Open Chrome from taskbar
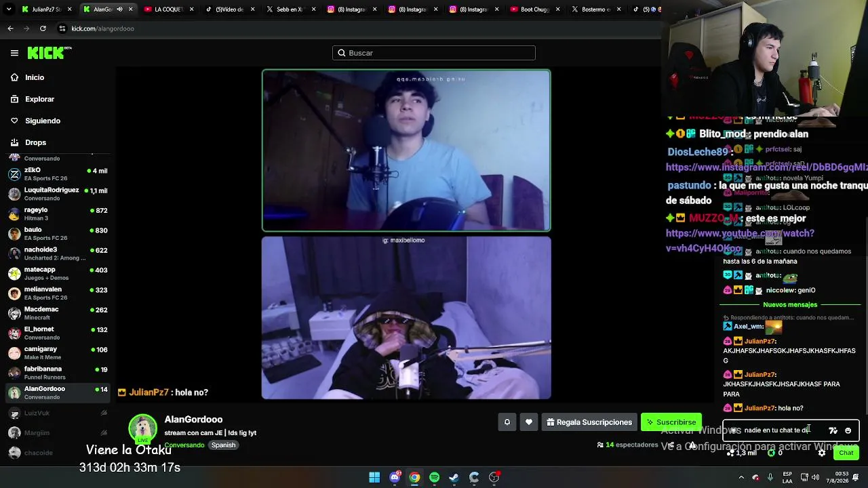This screenshot has height=488, width=868. pos(414,477)
